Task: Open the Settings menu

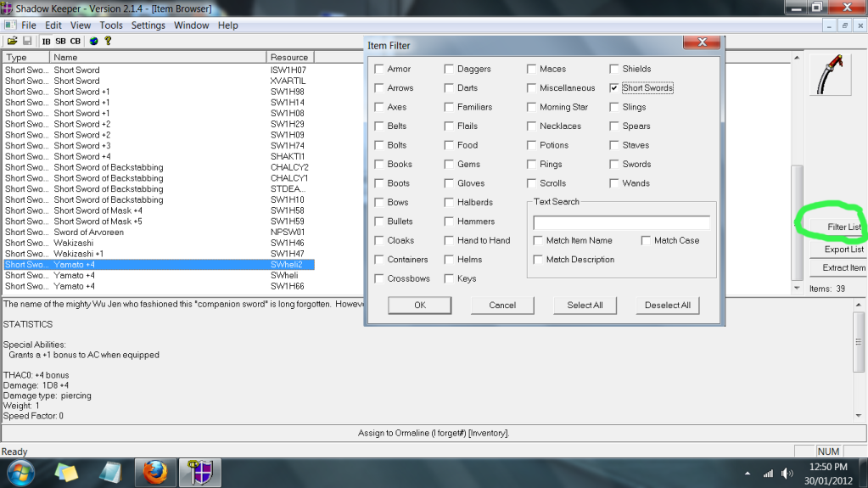Action: (x=148, y=25)
